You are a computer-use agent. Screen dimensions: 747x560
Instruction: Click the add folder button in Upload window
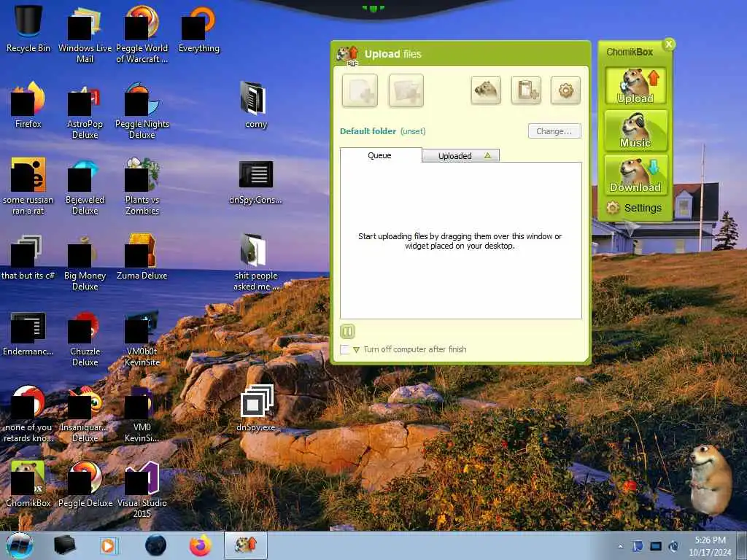pyautogui.click(x=406, y=90)
